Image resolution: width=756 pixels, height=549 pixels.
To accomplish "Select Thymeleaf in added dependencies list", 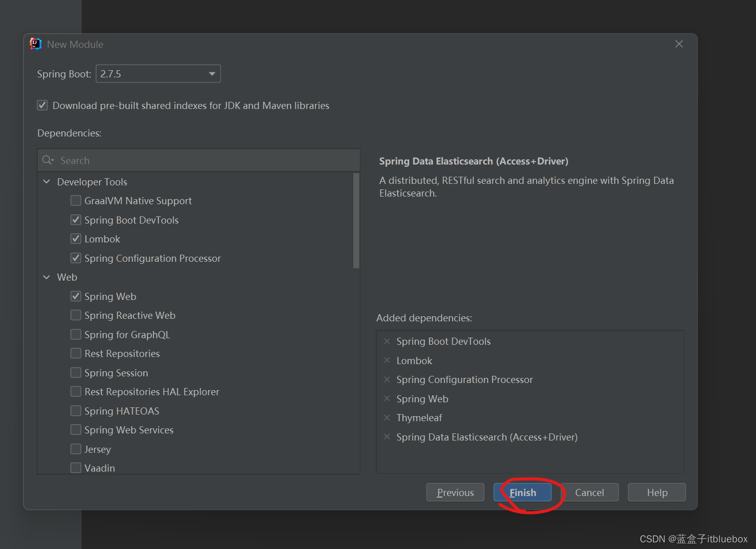I will (419, 418).
